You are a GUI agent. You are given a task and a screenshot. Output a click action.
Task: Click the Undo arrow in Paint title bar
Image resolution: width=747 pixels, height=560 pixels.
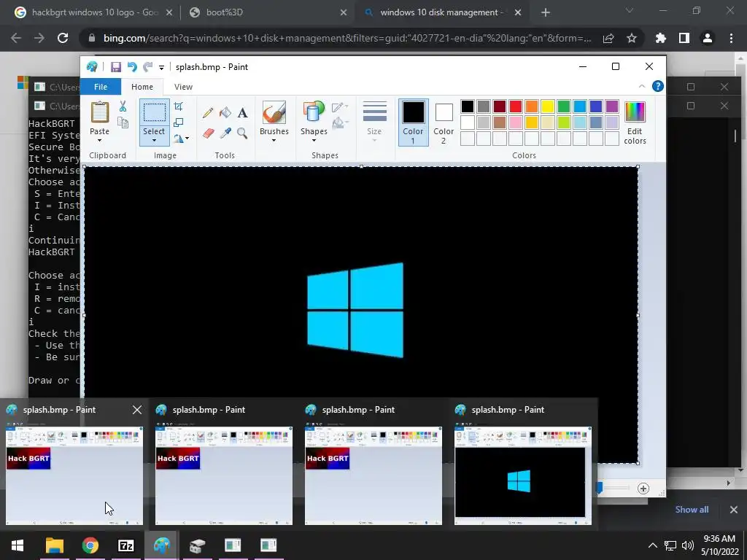(x=132, y=67)
